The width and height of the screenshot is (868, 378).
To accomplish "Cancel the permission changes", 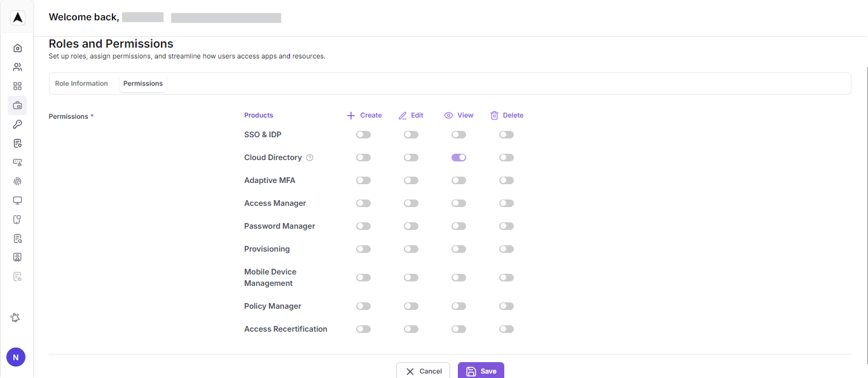I will [423, 370].
